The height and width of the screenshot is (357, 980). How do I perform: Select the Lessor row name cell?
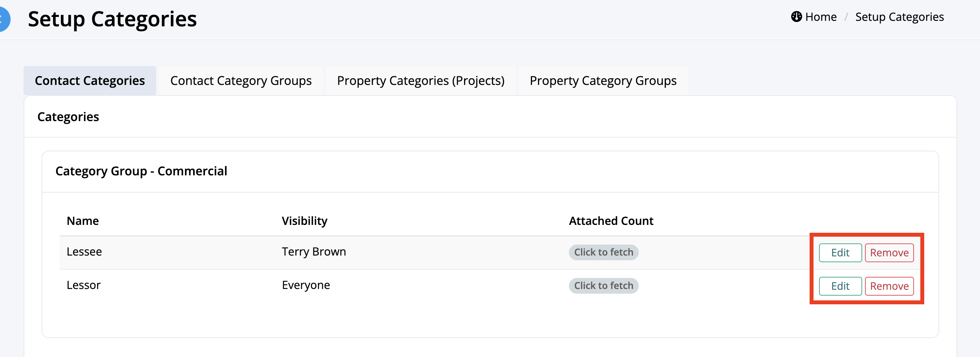(x=84, y=285)
